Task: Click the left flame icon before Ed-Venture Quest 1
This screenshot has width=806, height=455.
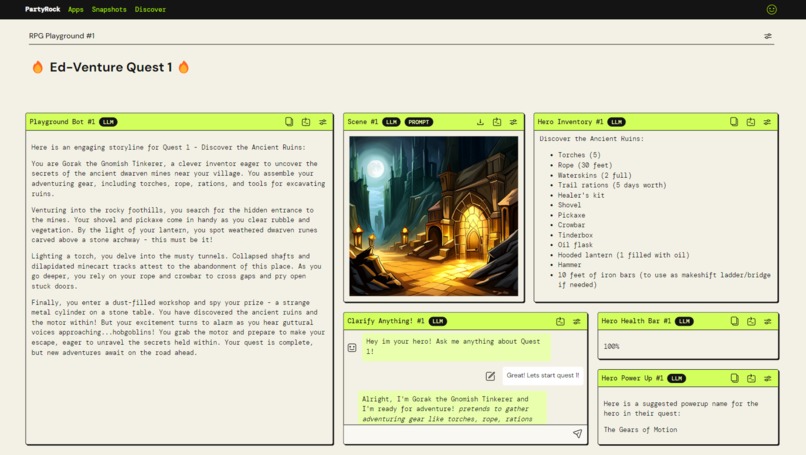Action: point(38,67)
